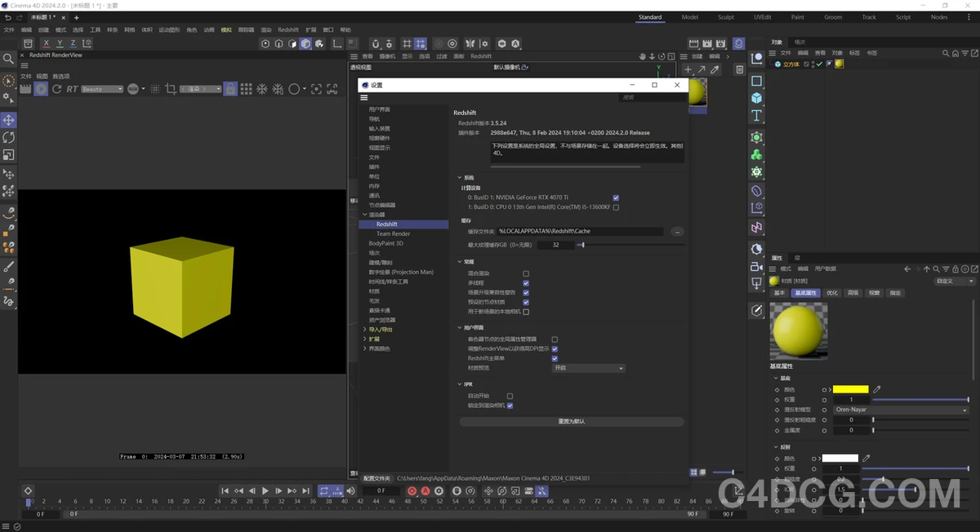Enable the 混合渲染 checkbox in Redshift settings
The image size is (980, 532).
pyautogui.click(x=526, y=274)
